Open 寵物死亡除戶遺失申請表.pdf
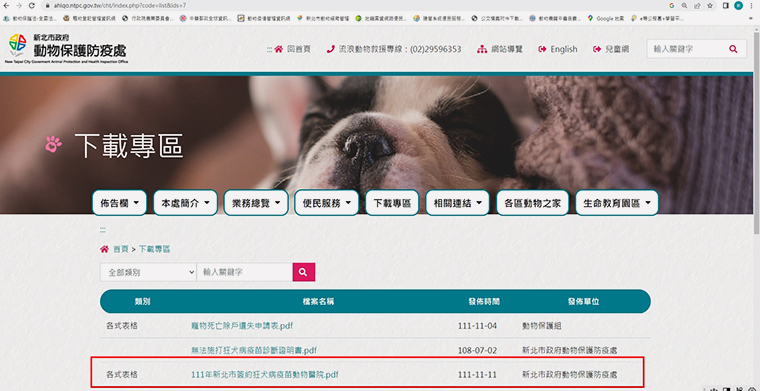This screenshot has width=760, height=391. point(242,326)
